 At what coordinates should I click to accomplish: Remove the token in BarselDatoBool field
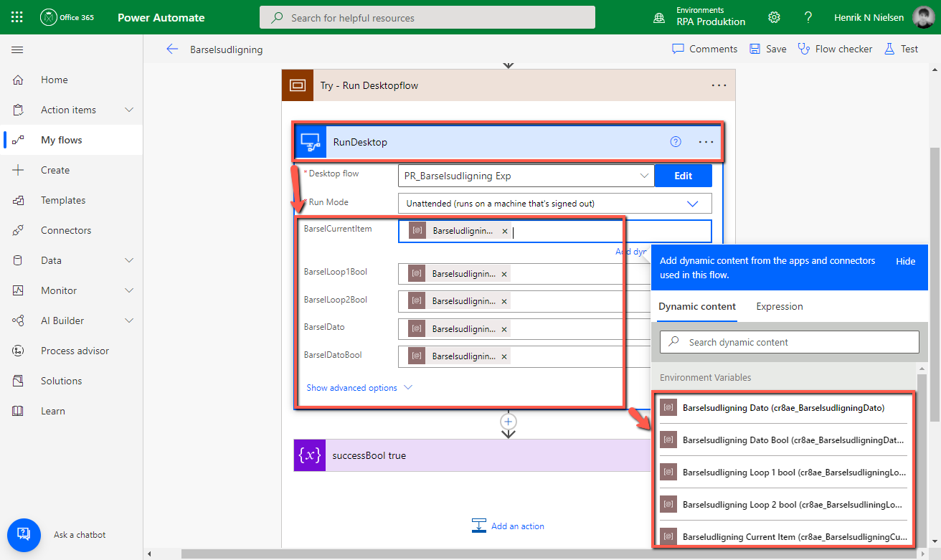[504, 356]
